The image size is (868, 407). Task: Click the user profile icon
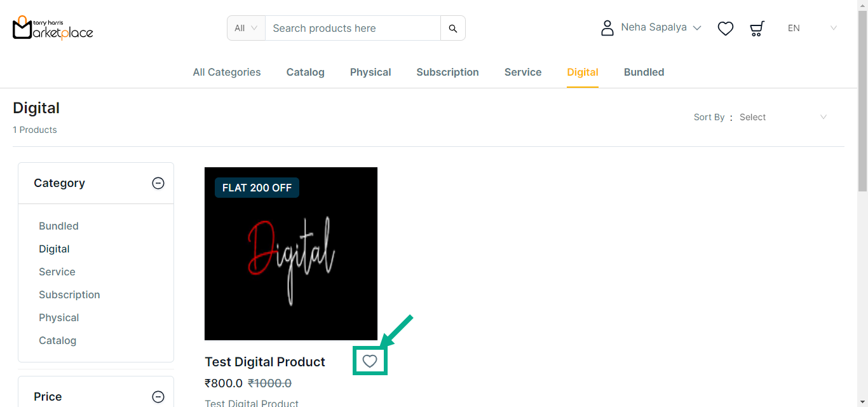607,28
